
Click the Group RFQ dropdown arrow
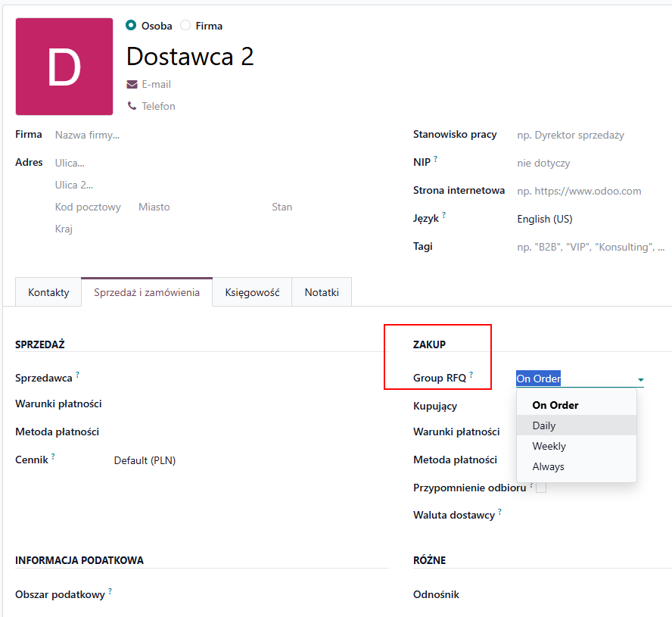(x=640, y=379)
